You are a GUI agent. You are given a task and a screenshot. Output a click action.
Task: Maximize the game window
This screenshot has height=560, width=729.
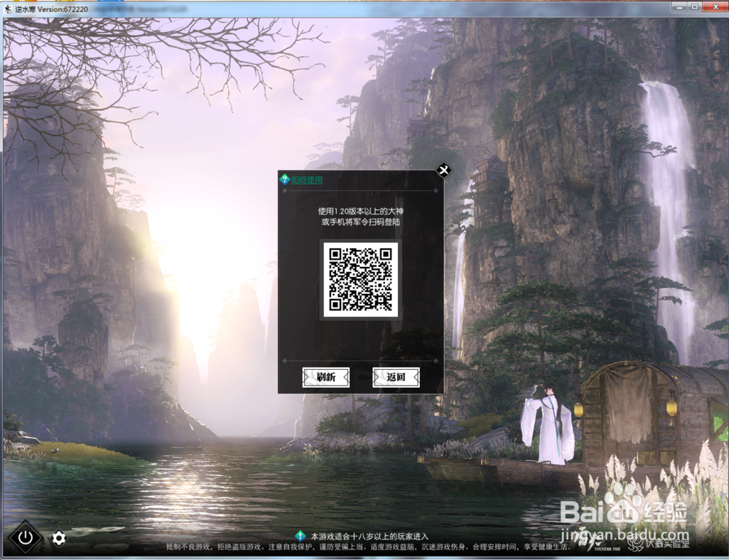(x=695, y=7)
